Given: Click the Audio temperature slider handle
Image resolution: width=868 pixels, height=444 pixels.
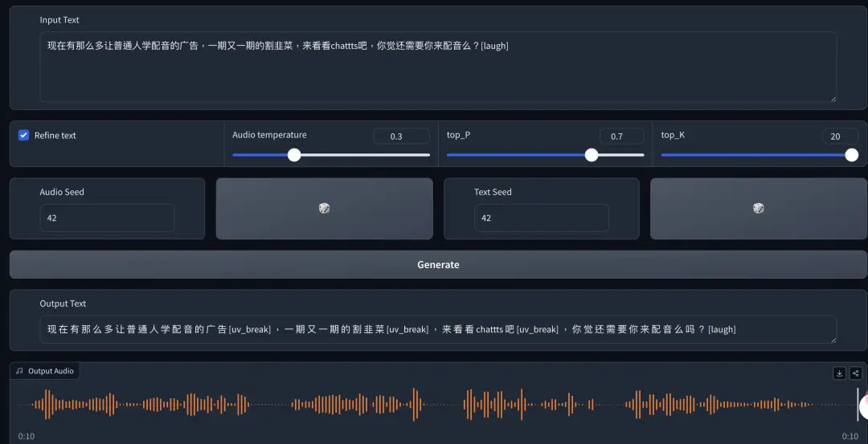Looking at the screenshot, I should tap(294, 155).
